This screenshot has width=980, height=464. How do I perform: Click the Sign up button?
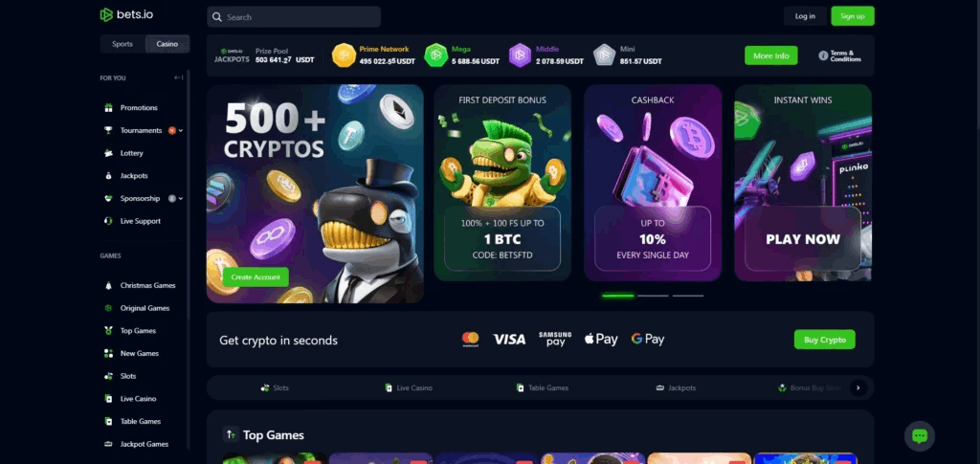[x=853, y=16]
